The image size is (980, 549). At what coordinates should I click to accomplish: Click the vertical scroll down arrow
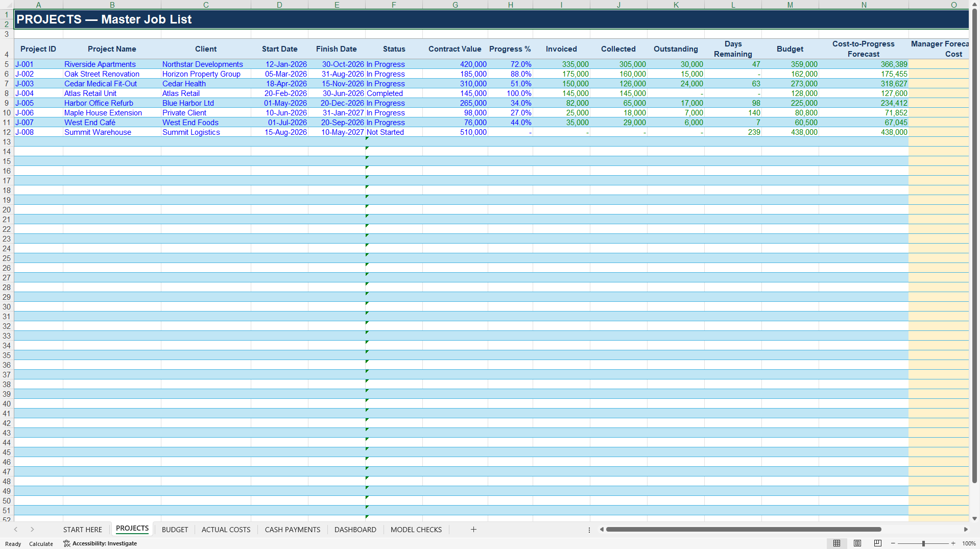point(975,518)
